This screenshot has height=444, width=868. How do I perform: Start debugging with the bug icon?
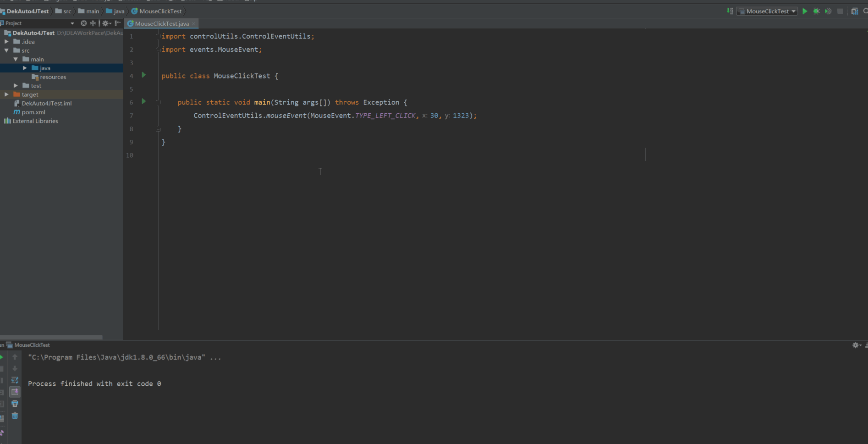[817, 11]
